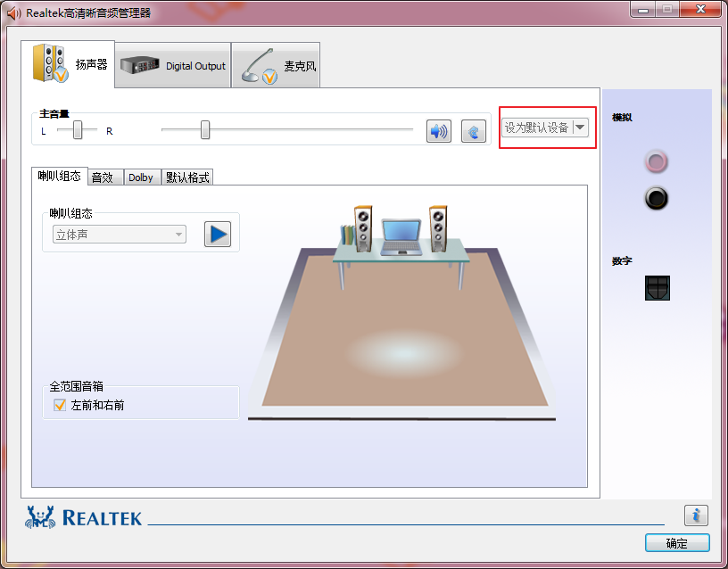
Task: Click the master volume slider thumb
Action: click(x=205, y=130)
